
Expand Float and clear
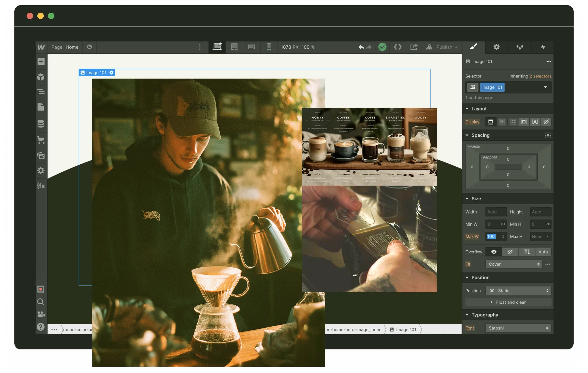click(508, 302)
